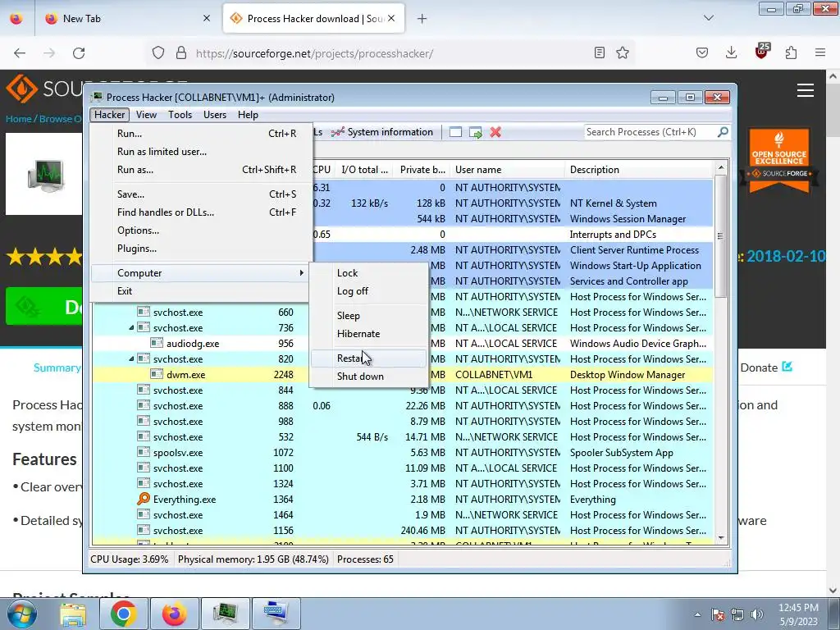
Task: Click the spoolsv.exe process icon
Action: 143,453
